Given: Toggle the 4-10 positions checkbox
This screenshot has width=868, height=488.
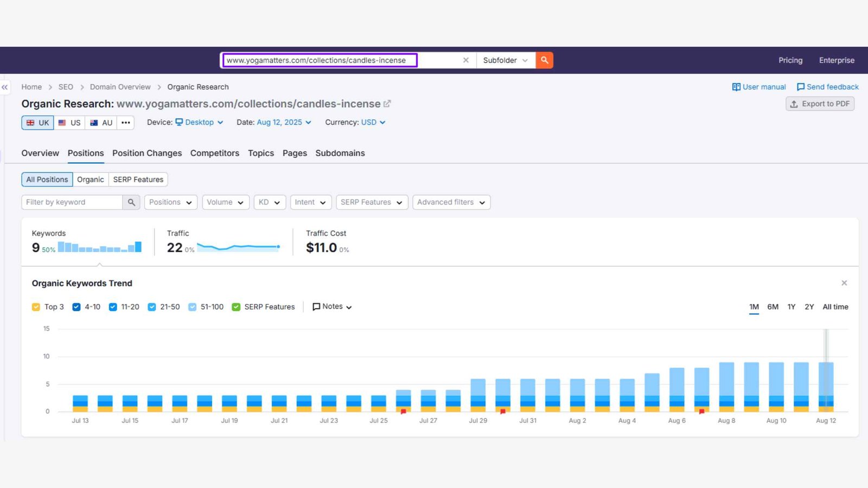Looking at the screenshot, I should pyautogui.click(x=76, y=307).
